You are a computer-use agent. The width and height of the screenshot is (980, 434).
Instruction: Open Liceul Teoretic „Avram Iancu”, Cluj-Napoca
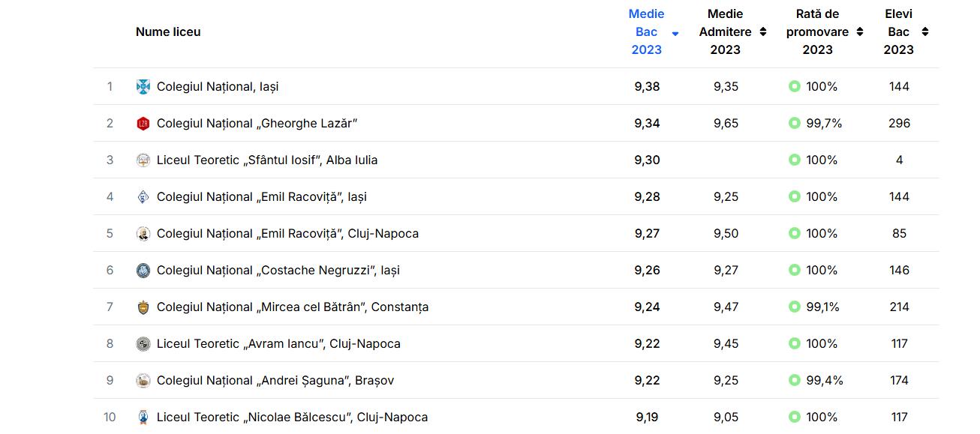pyautogui.click(x=278, y=344)
